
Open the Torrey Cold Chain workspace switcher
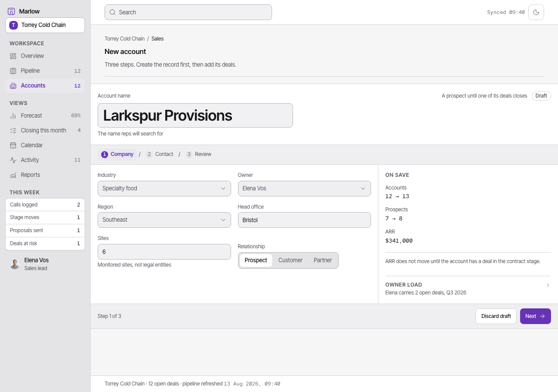click(45, 25)
